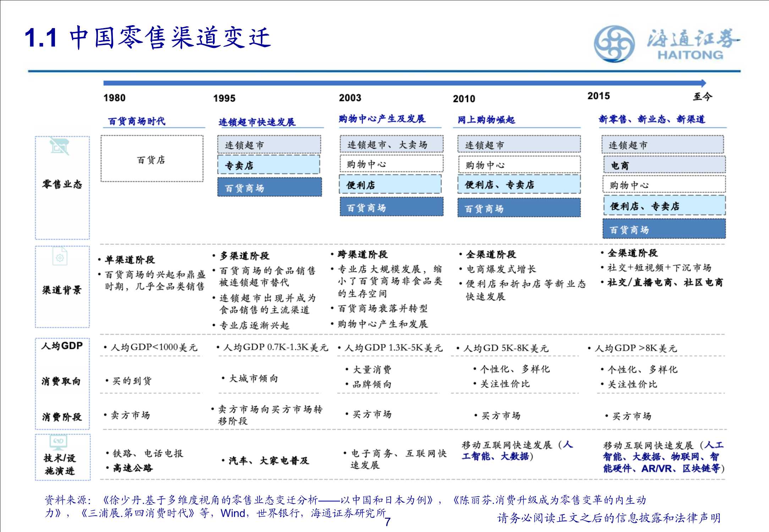769x532 pixels.
Task: Click the 电商爆发式增长 bullet
Action: 498,269
